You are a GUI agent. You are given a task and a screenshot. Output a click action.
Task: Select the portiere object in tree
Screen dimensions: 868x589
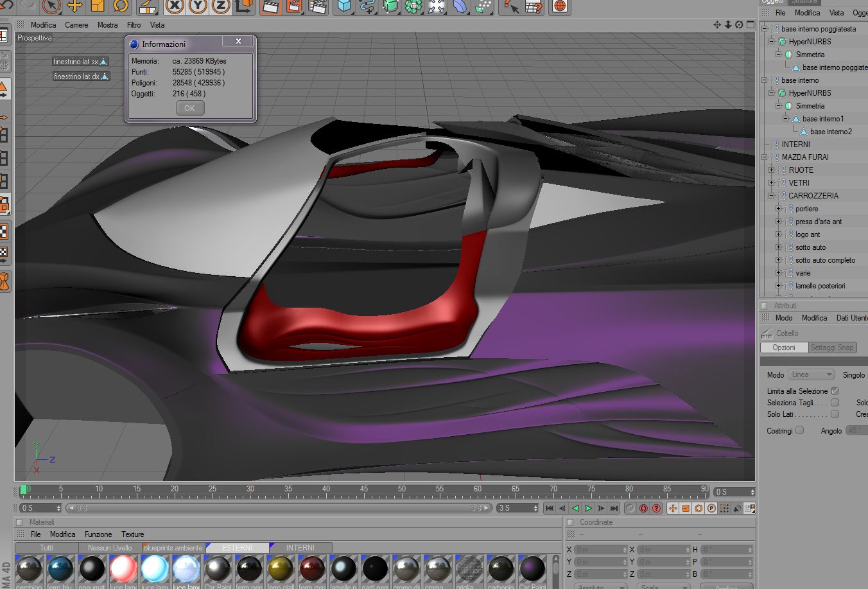(806, 209)
